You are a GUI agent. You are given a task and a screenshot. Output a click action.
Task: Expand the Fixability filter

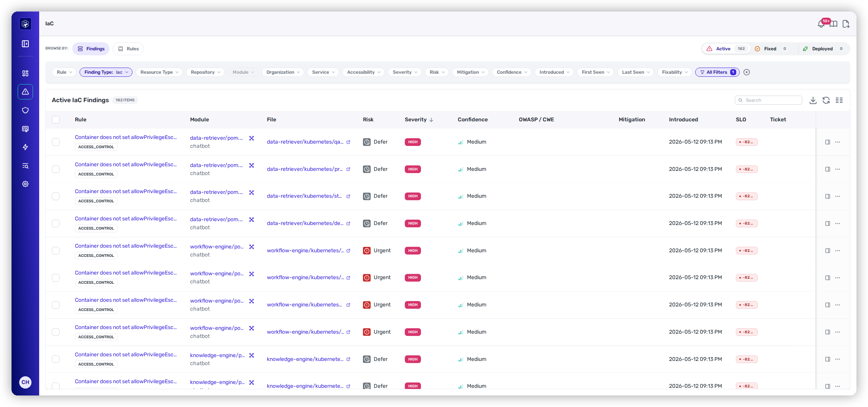(x=674, y=72)
